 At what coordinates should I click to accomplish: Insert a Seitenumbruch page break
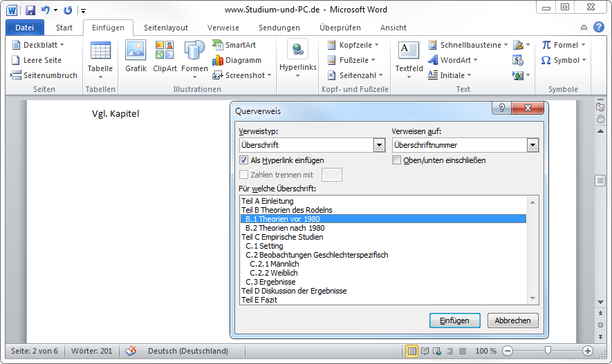[44, 75]
